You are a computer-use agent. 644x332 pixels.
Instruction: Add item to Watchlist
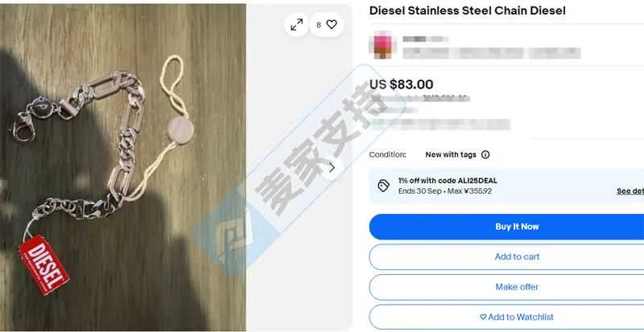(506, 317)
